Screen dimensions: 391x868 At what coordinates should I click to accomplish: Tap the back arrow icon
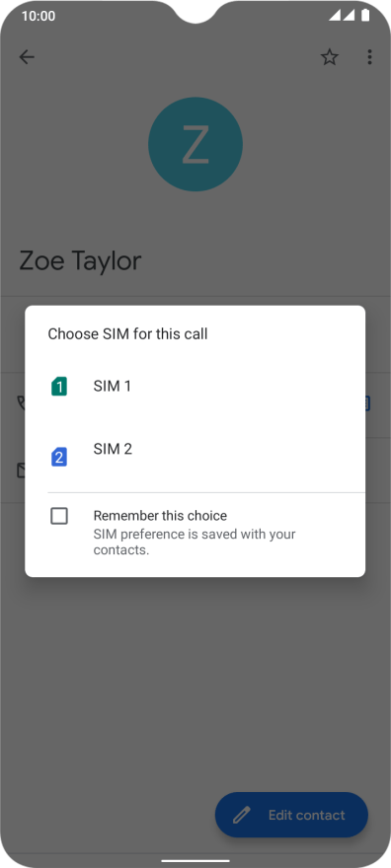click(x=27, y=57)
